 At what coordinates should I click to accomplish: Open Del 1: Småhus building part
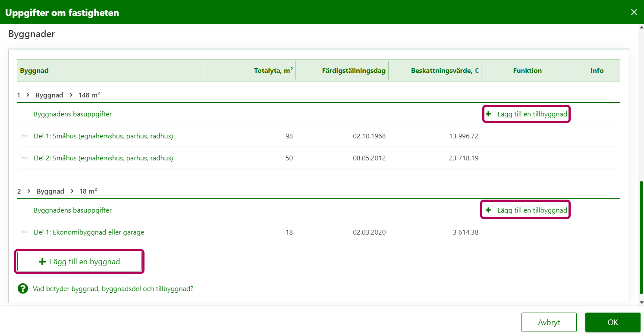tap(103, 136)
